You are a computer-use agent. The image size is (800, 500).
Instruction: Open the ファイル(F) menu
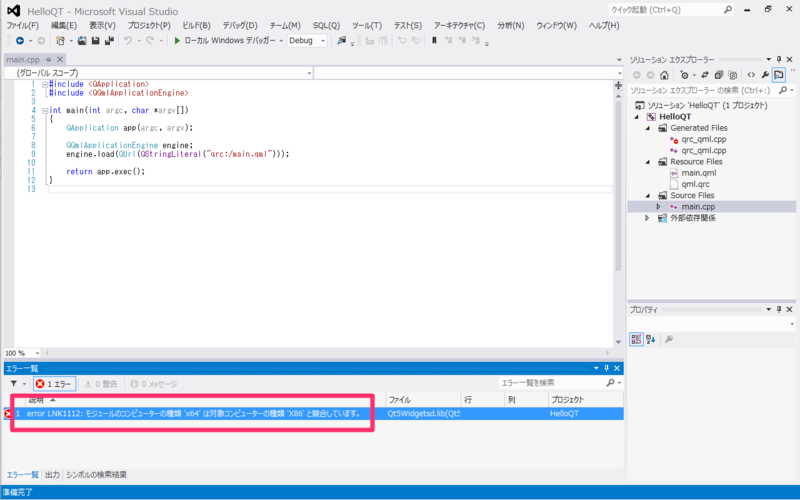pos(22,25)
